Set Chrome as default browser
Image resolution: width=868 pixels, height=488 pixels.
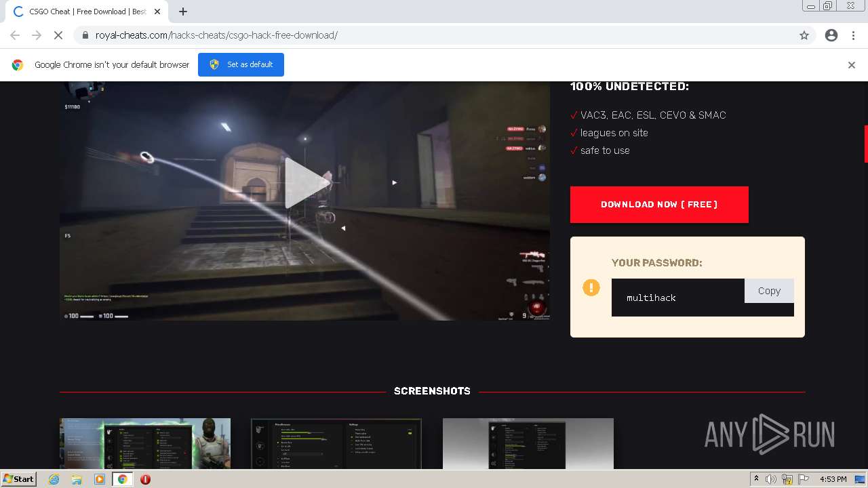(241, 64)
